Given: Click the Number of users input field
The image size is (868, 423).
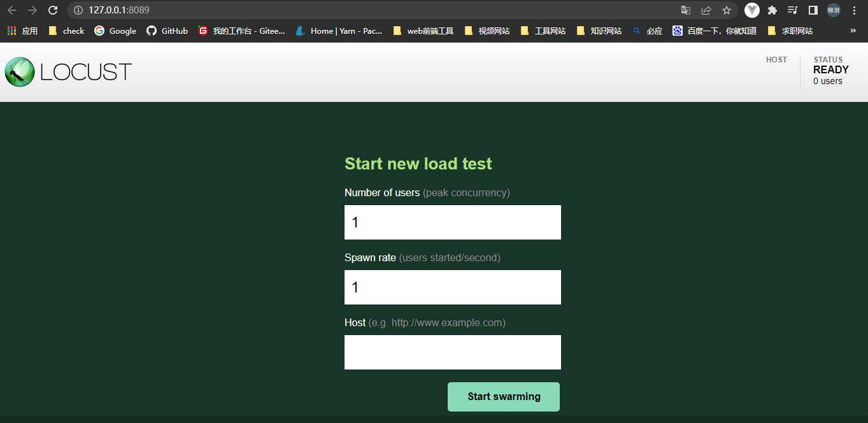Looking at the screenshot, I should click(x=453, y=222).
